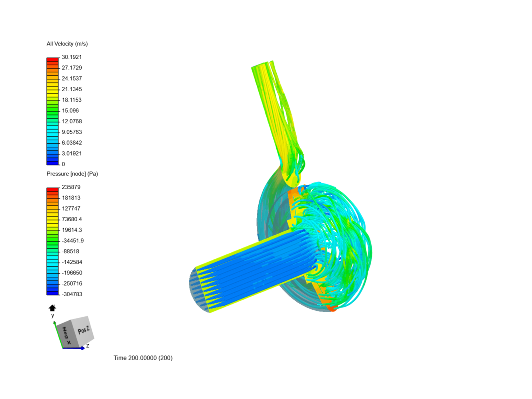Select the Pressure [node] (Pa) legend title
532x399 pixels.
tap(72, 174)
